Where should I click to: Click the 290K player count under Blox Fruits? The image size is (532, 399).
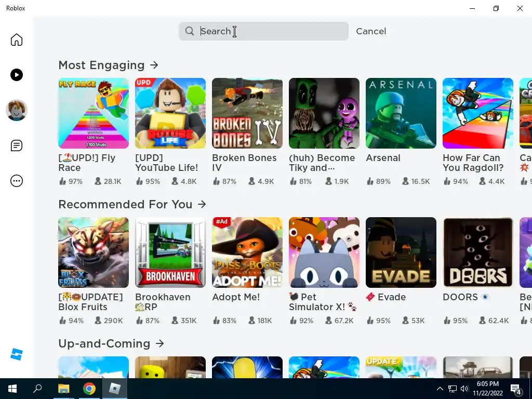click(109, 321)
